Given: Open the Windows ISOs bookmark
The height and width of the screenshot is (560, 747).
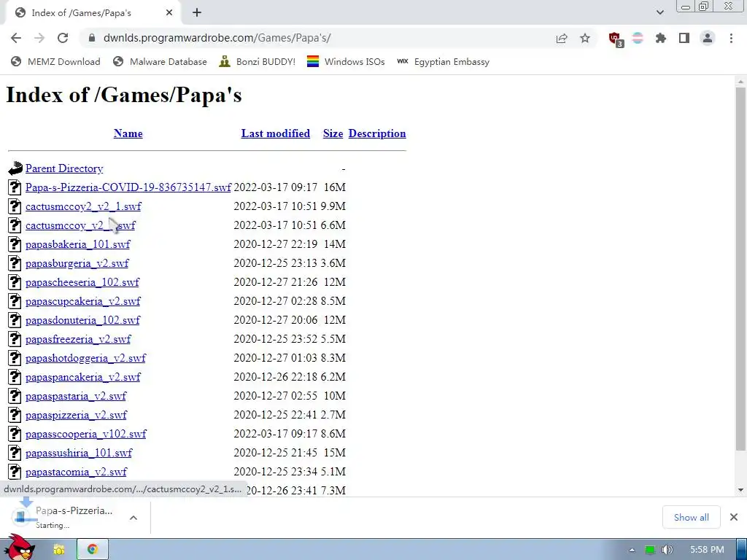Looking at the screenshot, I should coord(346,61).
